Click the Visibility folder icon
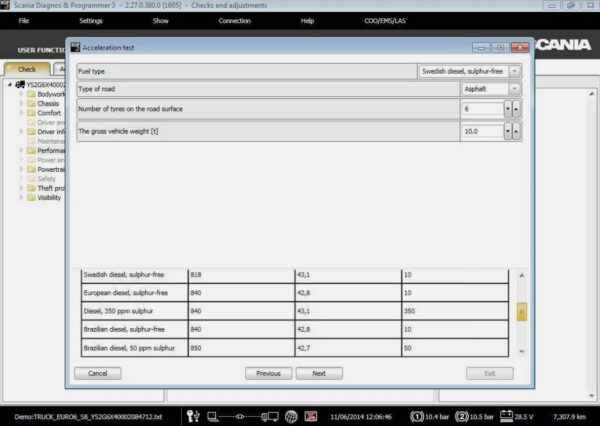The height and width of the screenshot is (426, 600). pos(31,197)
